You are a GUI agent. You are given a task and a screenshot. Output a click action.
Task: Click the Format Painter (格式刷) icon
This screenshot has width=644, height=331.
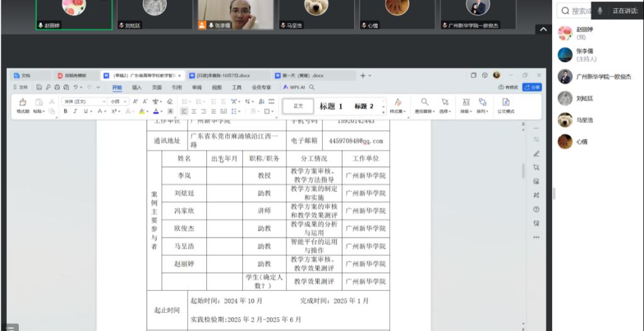point(23,102)
